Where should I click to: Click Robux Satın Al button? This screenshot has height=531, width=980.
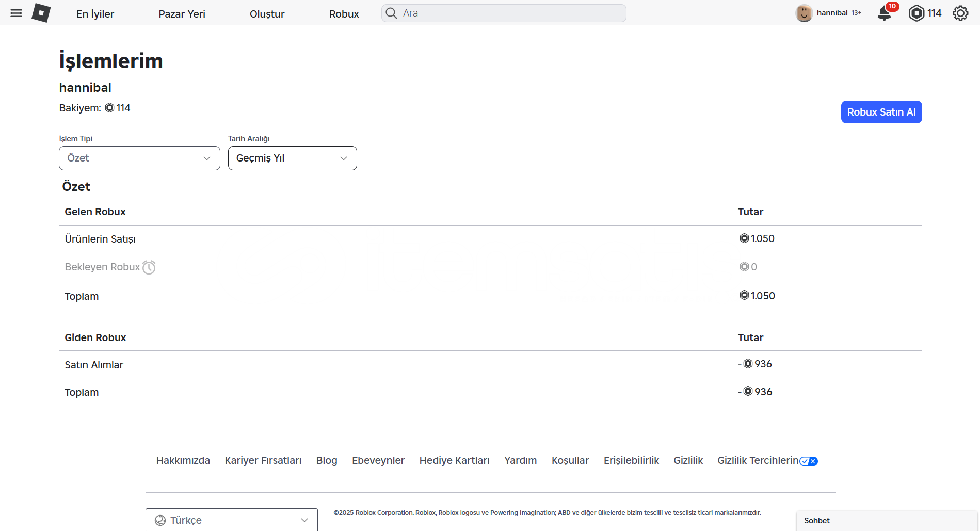click(x=881, y=112)
